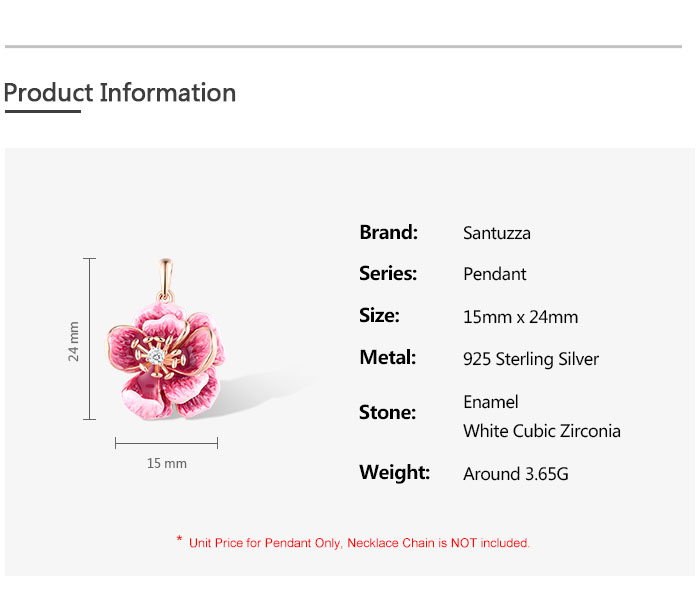The height and width of the screenshot is (615, 700).
Task: Click the Series: label
Action: click(x=388, y=273)
